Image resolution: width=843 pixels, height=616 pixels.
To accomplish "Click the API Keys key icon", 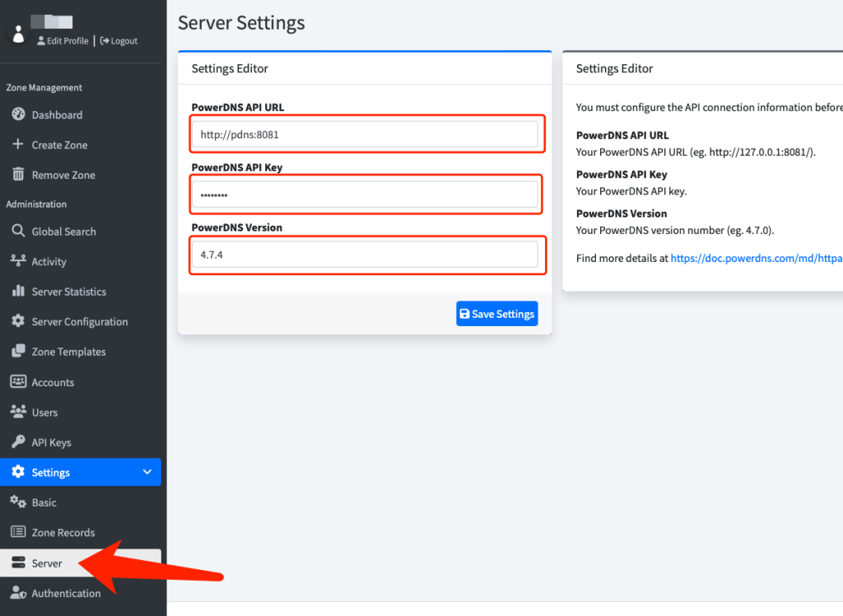I will tap(18, 442).
